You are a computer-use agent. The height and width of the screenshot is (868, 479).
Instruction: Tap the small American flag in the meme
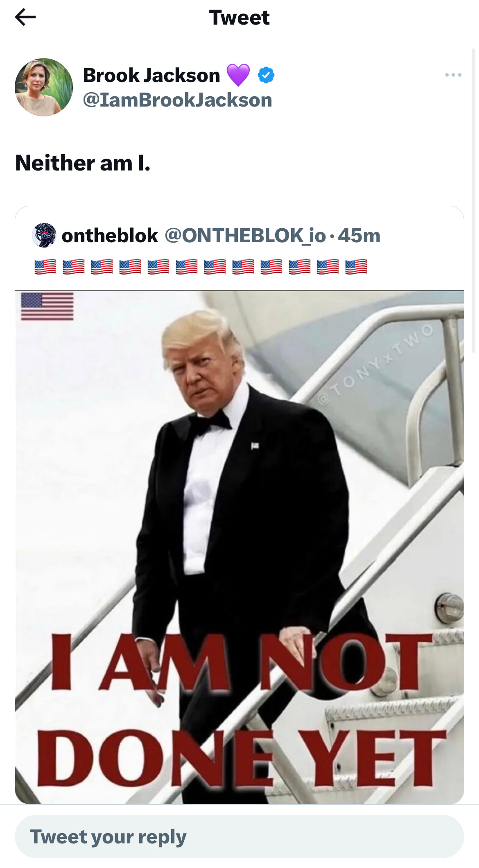pyautogui.click(x=47, y=307)
